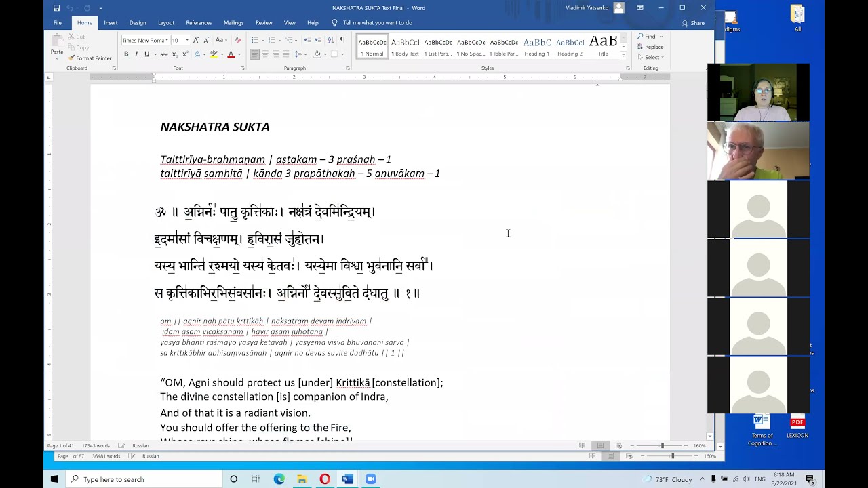Increase font size with the grow font icon
The image size is (868, 488).
197,40
